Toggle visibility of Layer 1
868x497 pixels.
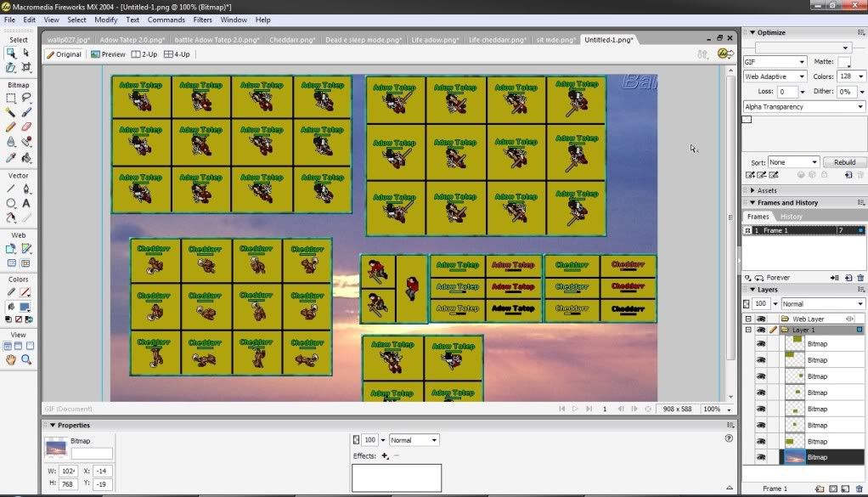pos(761,330)
